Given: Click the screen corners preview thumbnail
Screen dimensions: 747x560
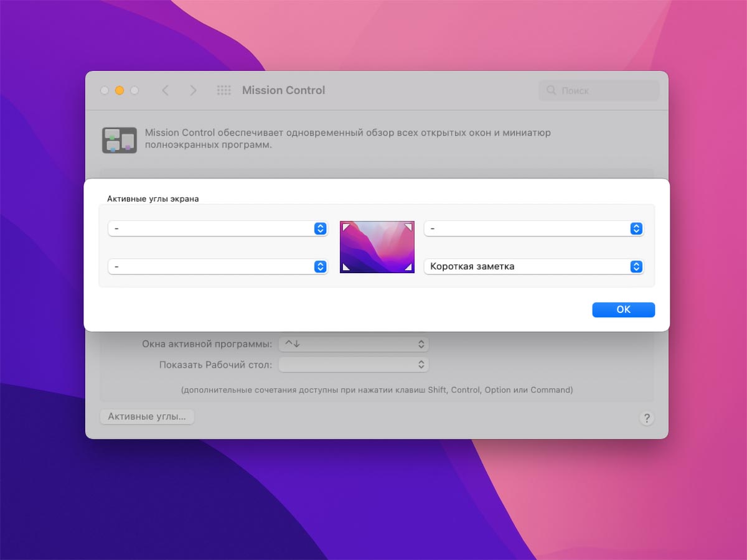Looking at the screenshot, I should pos(377,247).
